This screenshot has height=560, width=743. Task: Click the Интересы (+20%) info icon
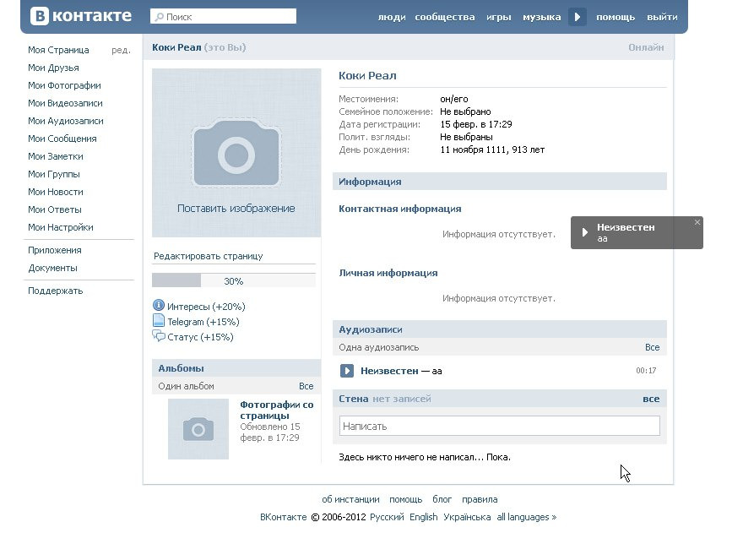(158, 306)
